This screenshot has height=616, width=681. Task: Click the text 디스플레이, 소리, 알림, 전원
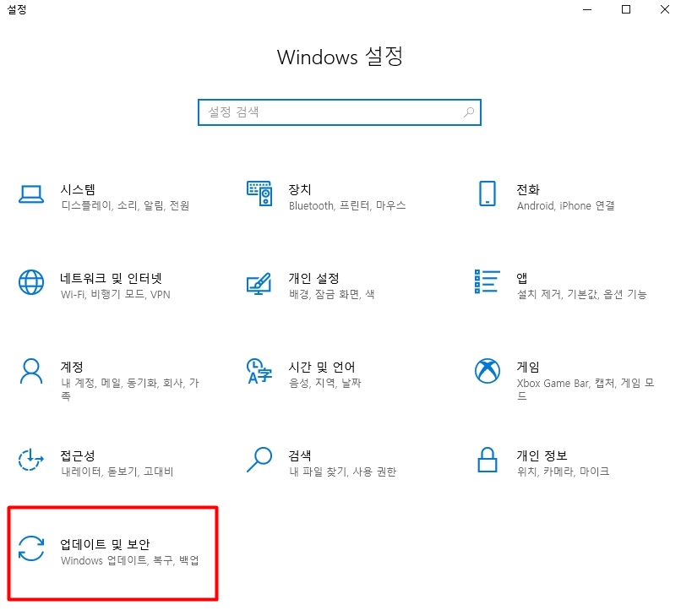(x=126, y=205)
